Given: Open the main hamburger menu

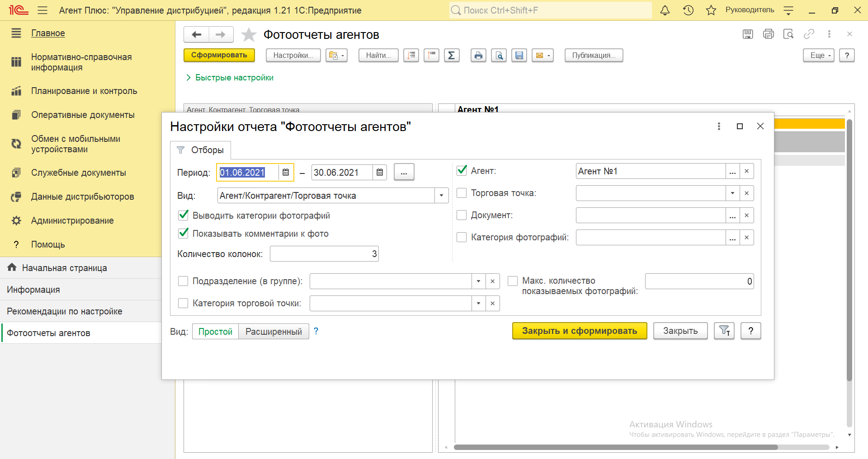Looking at the screenshot, I should (x=42, y=10).
